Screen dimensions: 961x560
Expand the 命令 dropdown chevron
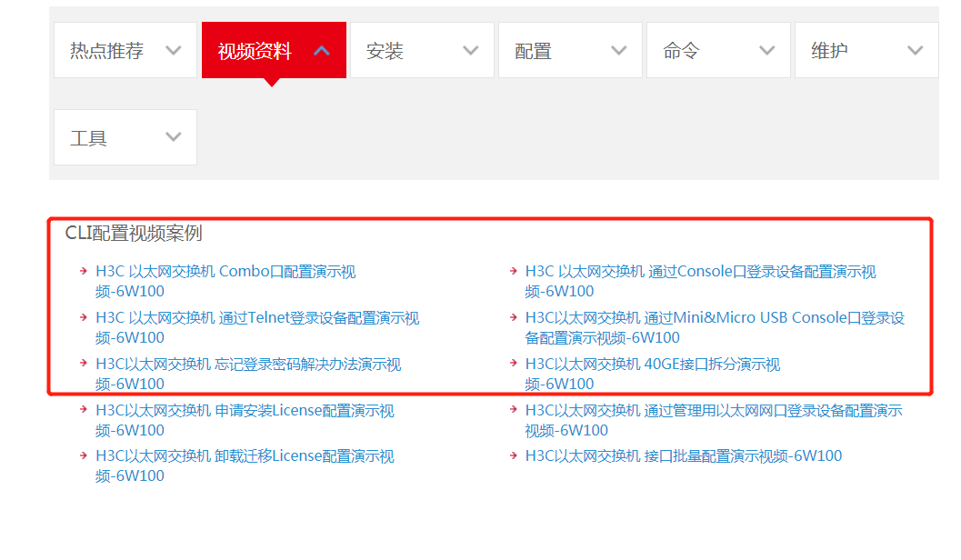[x=766, y=51]
